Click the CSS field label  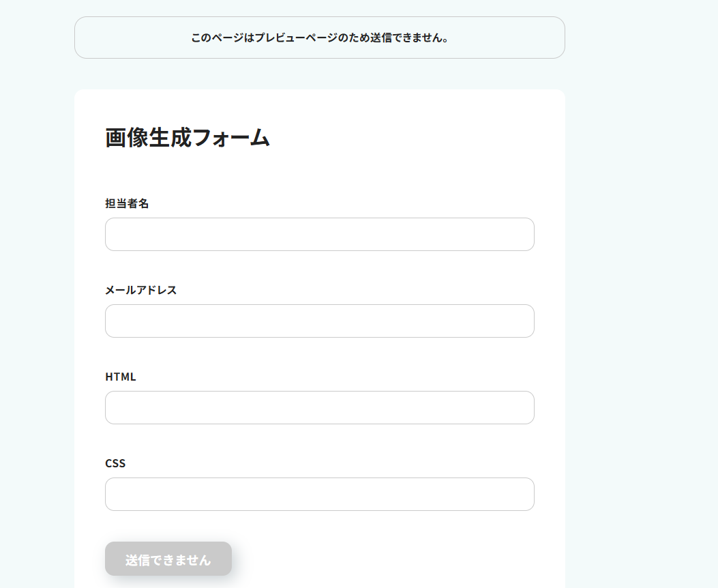click(115, 463)
